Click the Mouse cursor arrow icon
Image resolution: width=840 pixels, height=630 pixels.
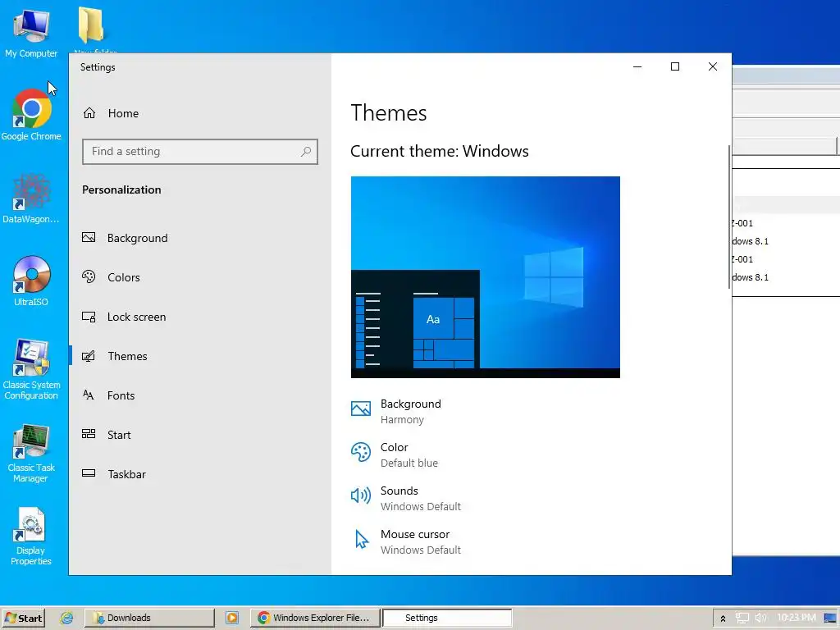click(x=362, y=539)
